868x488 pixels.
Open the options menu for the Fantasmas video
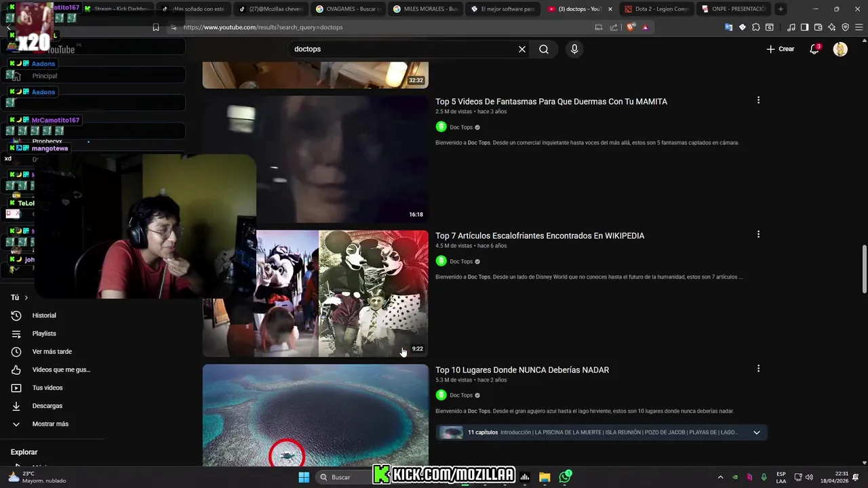[x=758, y=100]
